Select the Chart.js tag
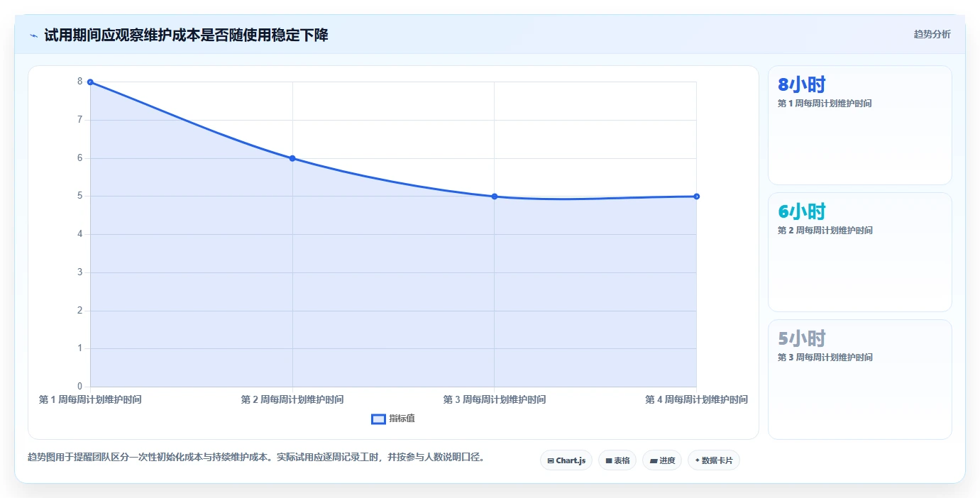This screenshot has height=498, width=980. coord(566,460)
